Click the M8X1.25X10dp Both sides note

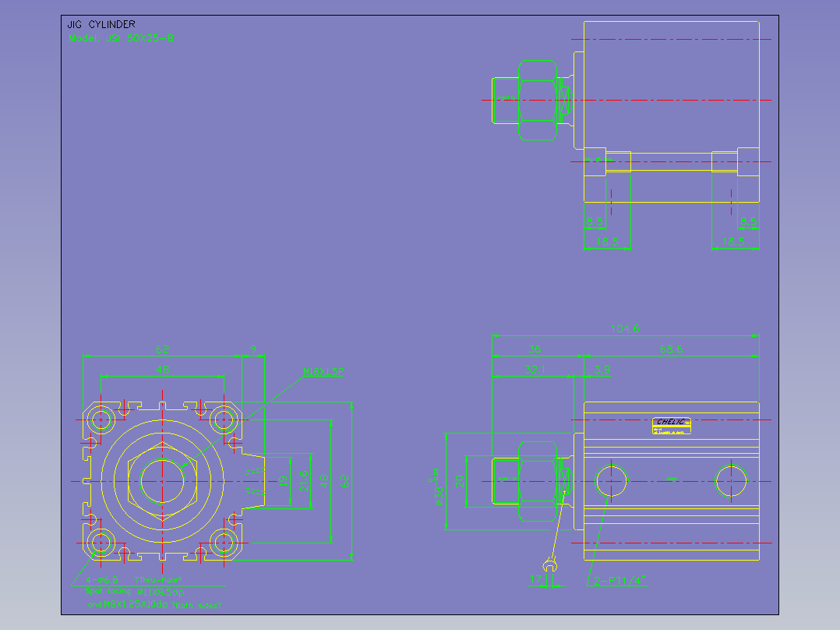(154, 605)
